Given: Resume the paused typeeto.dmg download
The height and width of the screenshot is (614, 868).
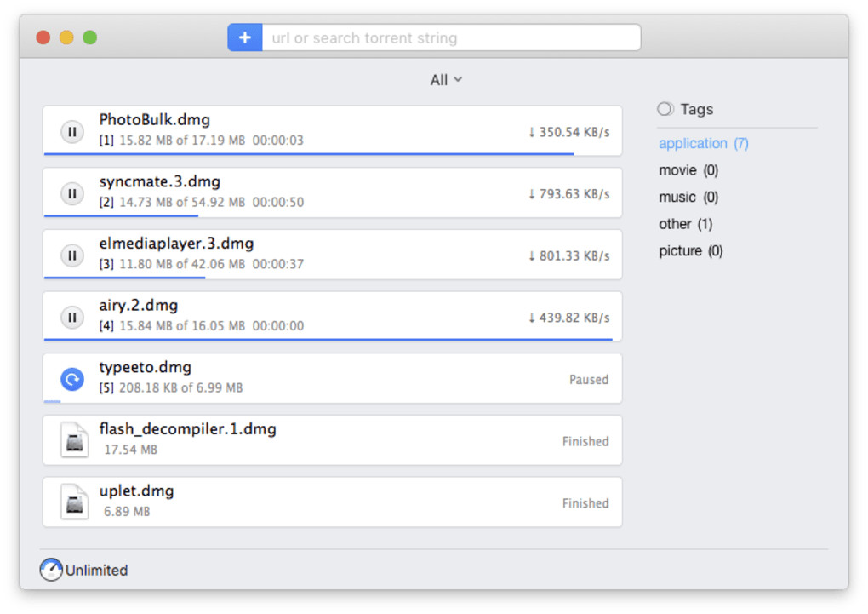Looking at the screenshot, I should tap(72, 380).
